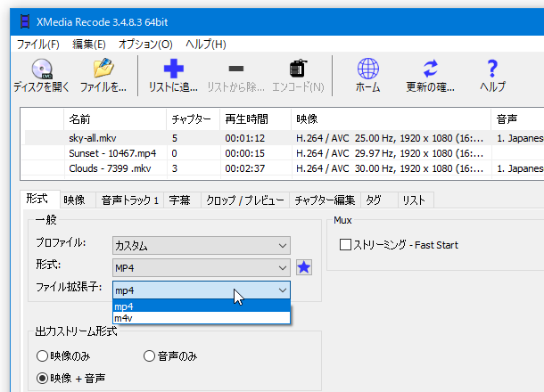
Task: Click the blue star favorite button
Action: (x=304, y=267)
